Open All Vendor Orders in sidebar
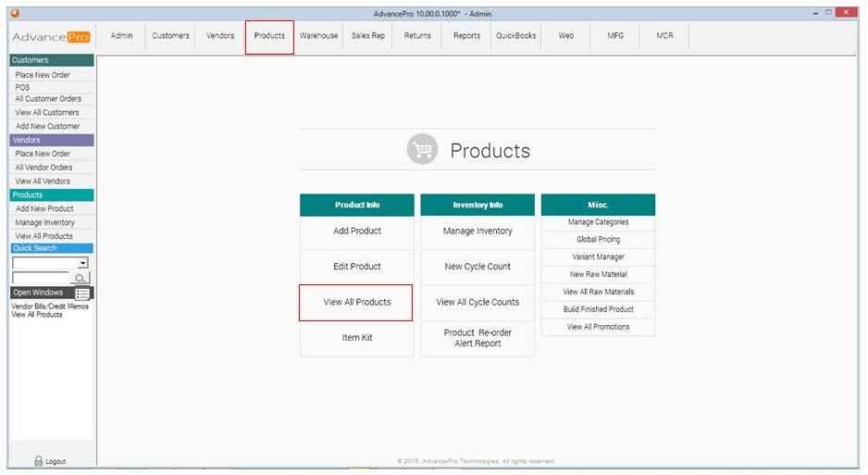 pyautogui.click(x=43, y=168)
